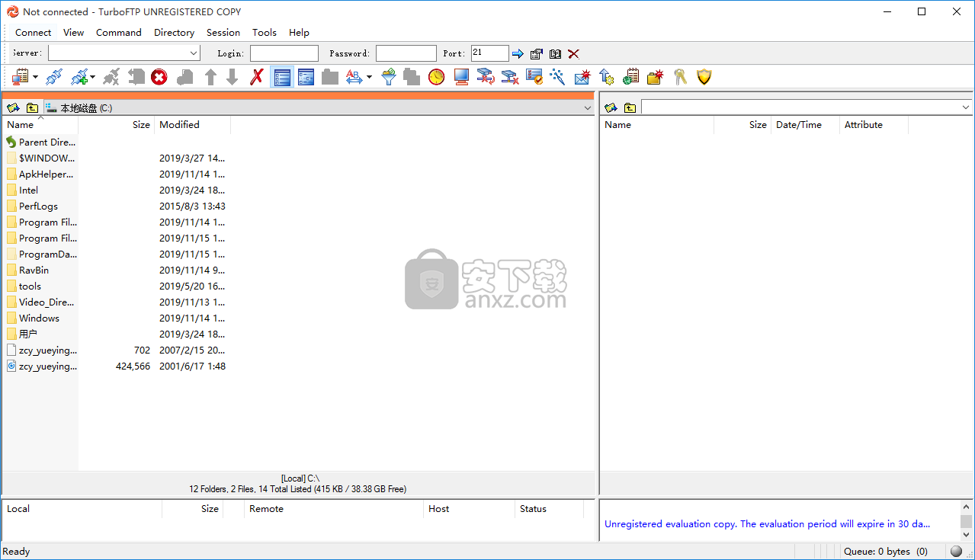This screenshot has width=975, height=560.
Task: Click the red clock scheduler icon
Action: pyautogui.click(x=436, y=77)
